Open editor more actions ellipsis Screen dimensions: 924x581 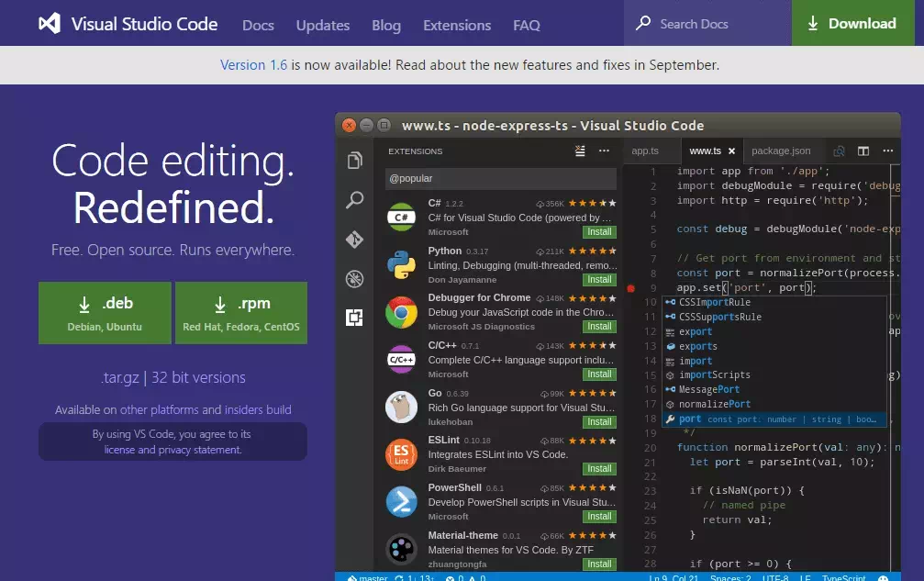(888, 151)
